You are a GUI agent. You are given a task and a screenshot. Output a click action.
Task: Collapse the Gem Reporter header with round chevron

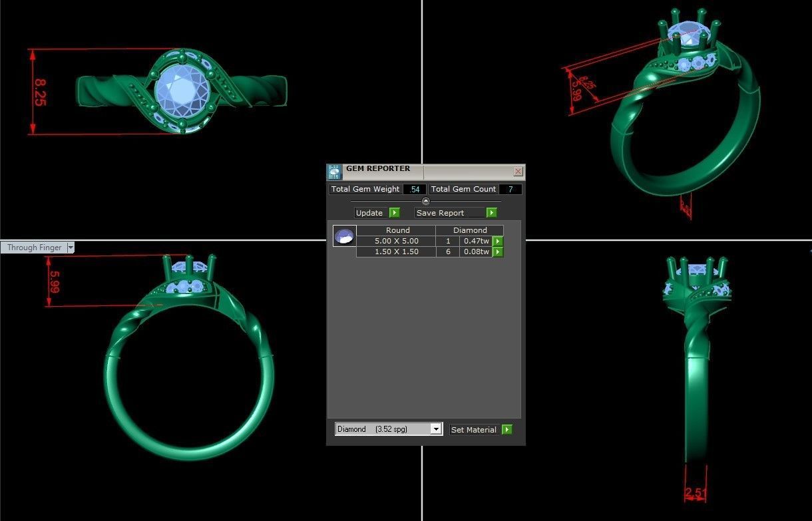426,201
